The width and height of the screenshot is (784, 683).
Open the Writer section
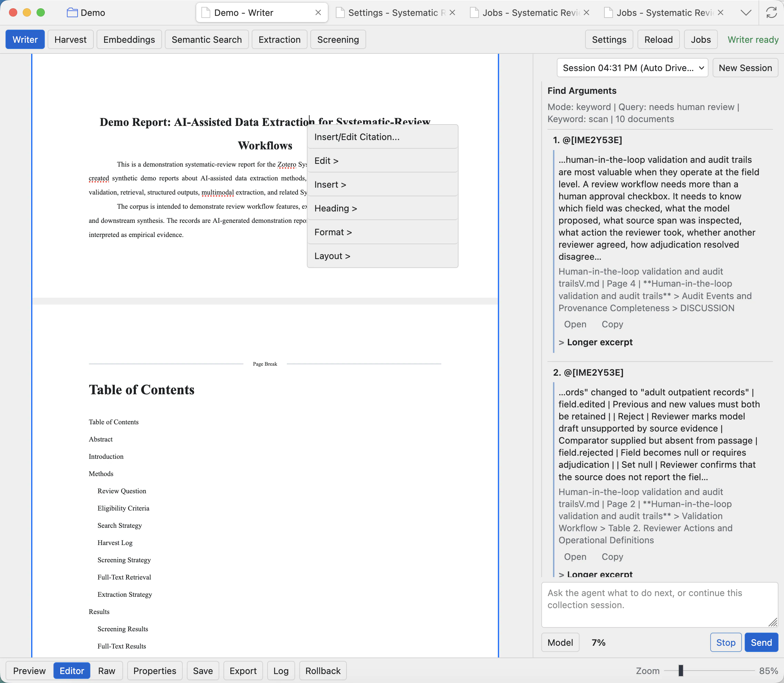coord(25,40)
